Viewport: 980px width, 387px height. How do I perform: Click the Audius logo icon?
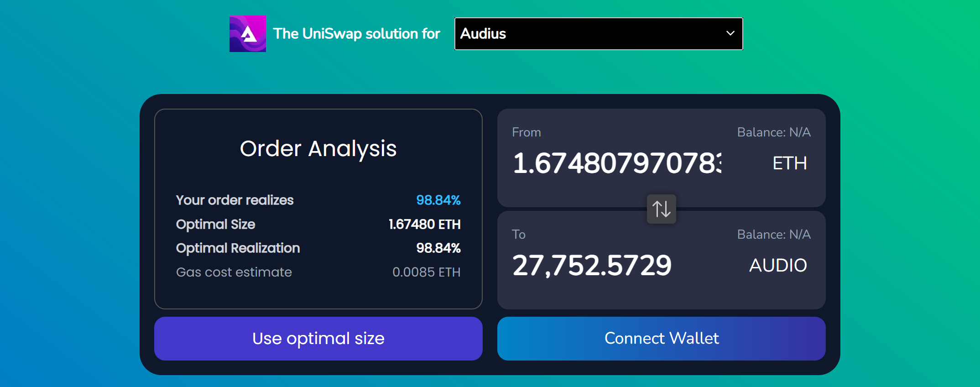[x=248, y=34]
